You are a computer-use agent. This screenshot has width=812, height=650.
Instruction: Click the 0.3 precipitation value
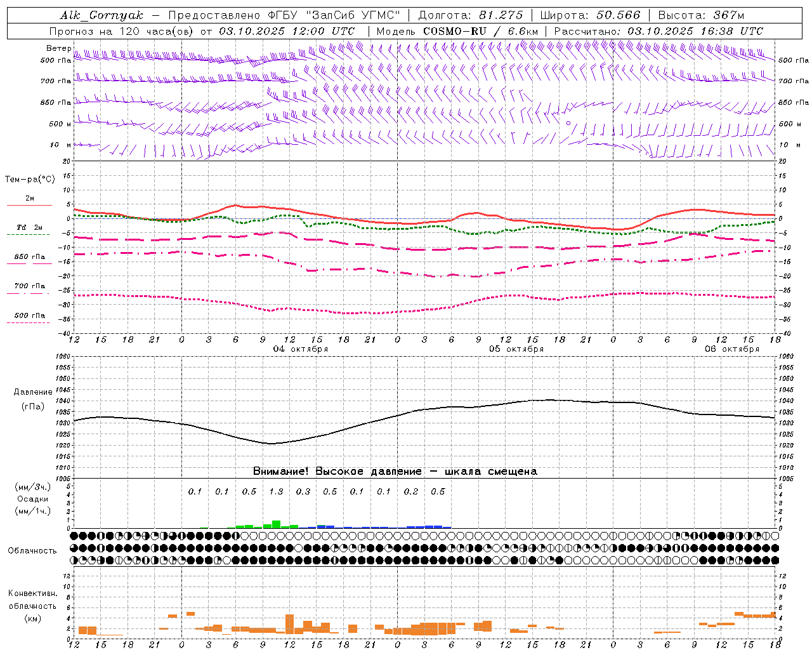(x=303, y=492)
